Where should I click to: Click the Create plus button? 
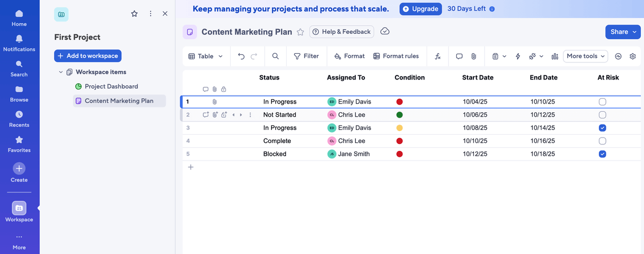[19, 168]
